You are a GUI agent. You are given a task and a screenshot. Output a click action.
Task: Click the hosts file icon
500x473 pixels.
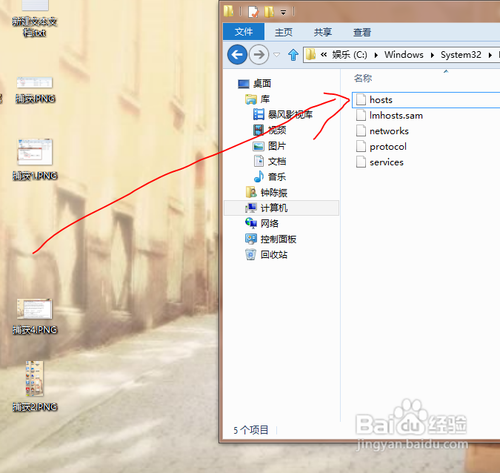click(x=361, y=100)
